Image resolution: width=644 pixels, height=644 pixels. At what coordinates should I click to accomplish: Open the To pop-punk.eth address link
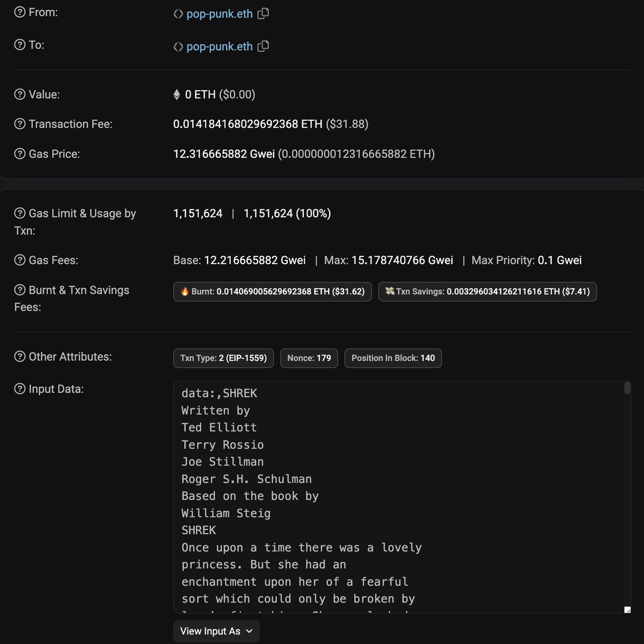tap(219, 47)
